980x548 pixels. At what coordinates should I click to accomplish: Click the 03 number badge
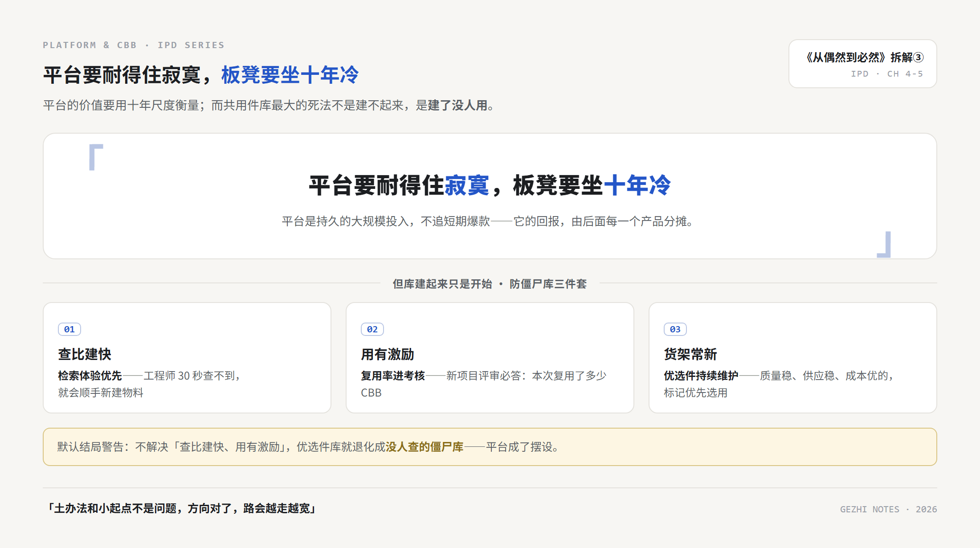[x=675, y=329]
